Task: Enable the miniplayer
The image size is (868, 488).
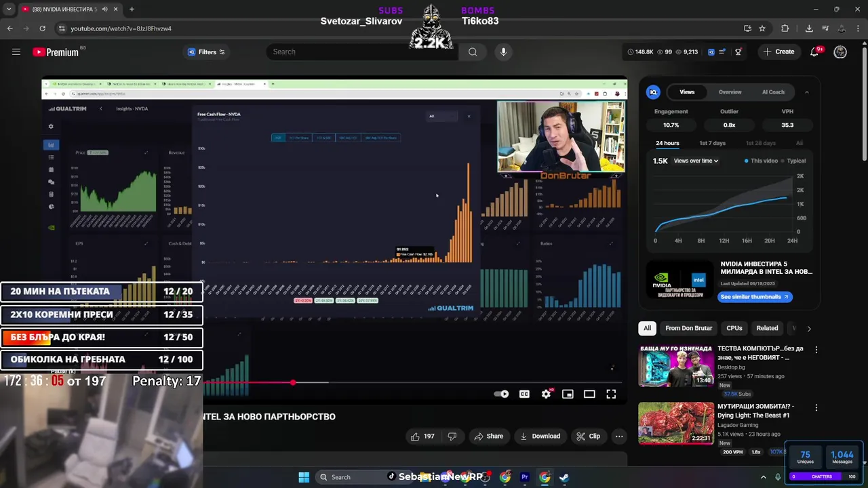Action: pyautogui.click(x=568, y=394)
